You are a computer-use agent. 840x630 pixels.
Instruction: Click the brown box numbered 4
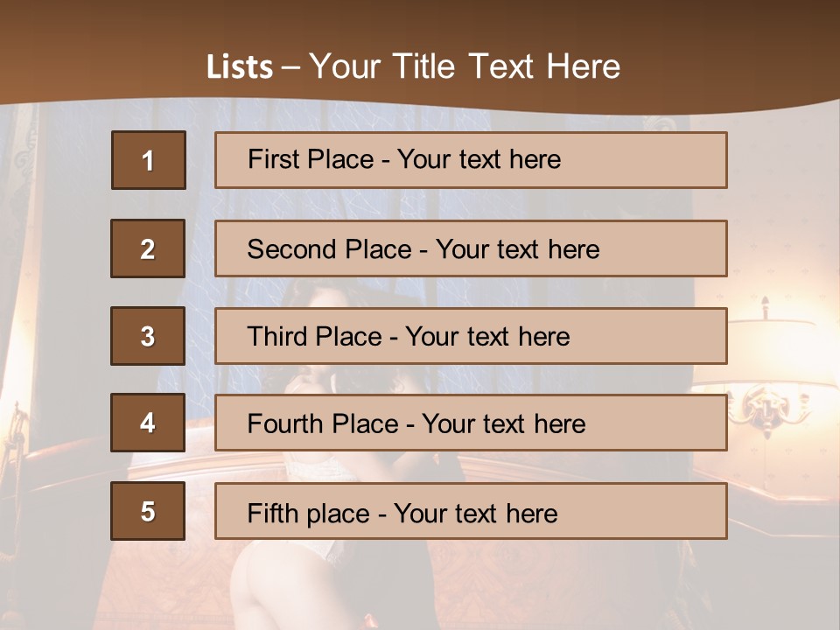pos(148,423)
